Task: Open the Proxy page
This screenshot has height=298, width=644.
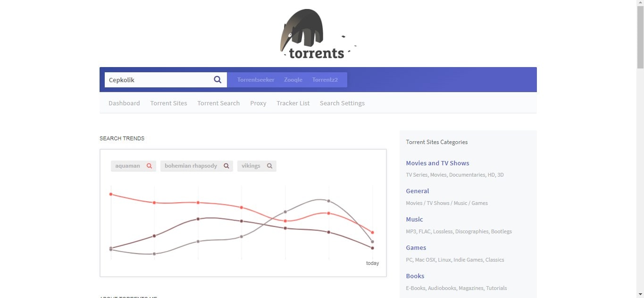Action: click(258, 103)
